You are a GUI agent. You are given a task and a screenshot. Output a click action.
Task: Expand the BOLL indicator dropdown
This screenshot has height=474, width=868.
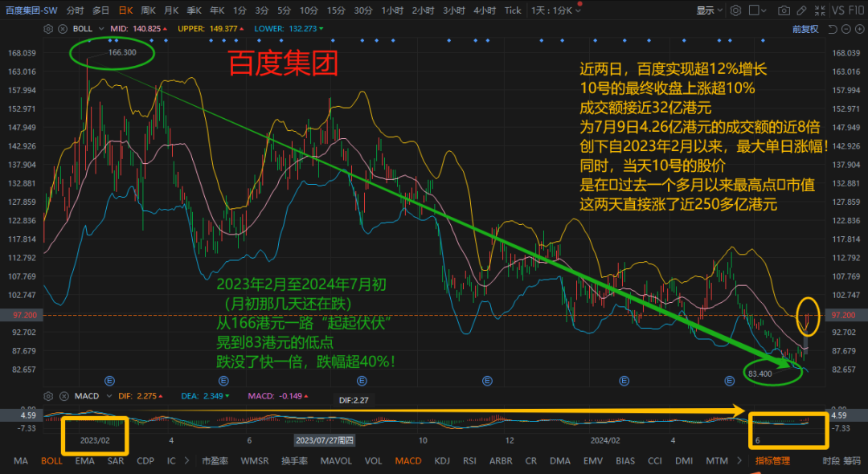coord(101,28)
